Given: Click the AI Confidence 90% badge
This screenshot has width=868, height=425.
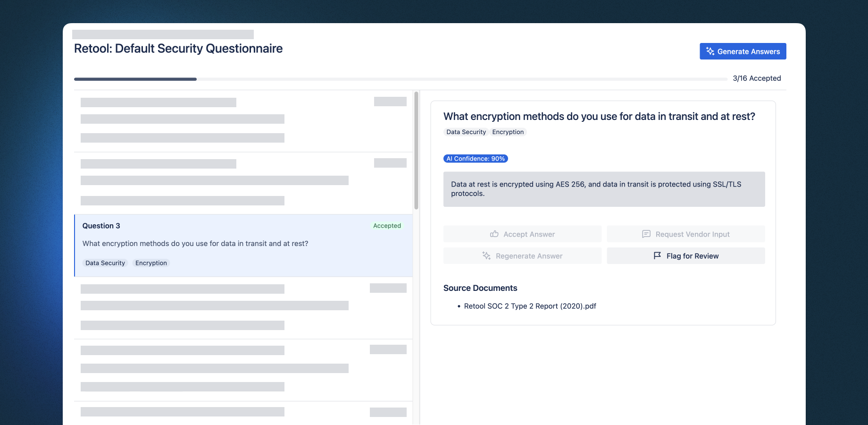Looking at the screenshot, I should coord(476,159).
